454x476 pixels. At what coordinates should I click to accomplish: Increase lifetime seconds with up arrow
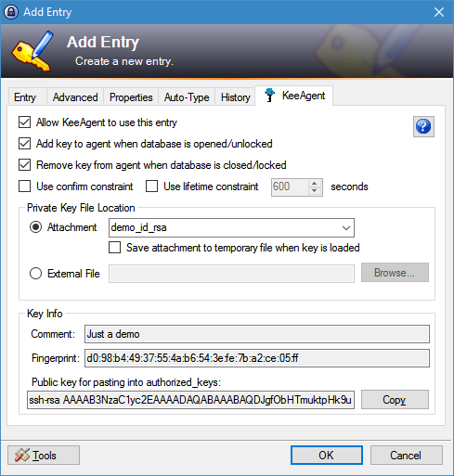tap(315, 183)
